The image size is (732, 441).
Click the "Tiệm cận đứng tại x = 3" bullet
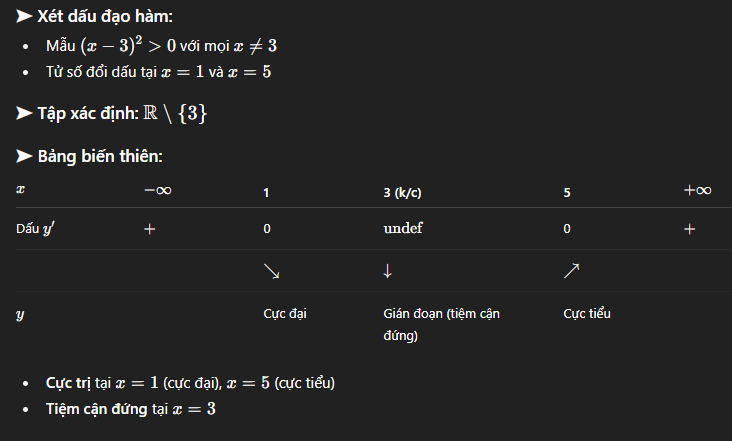point(131,409)
